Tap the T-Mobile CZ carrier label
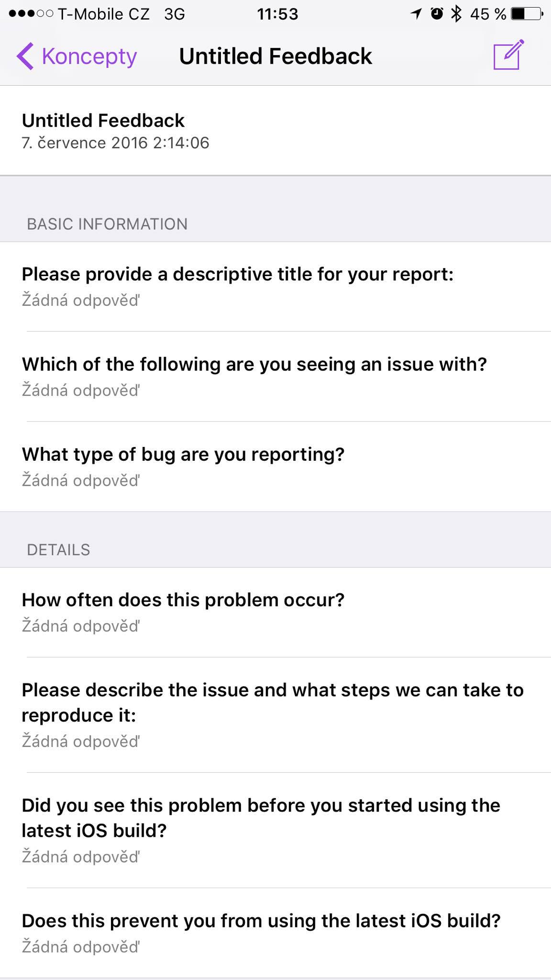This screenshot has height=980, width=551. (104, 14)
